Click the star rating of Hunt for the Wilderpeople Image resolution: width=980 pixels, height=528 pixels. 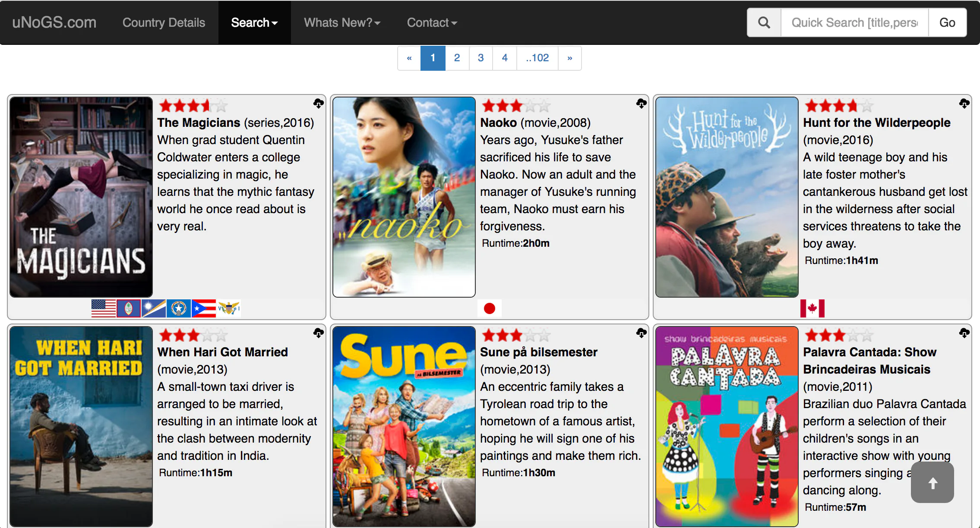(x=839, y=106)
